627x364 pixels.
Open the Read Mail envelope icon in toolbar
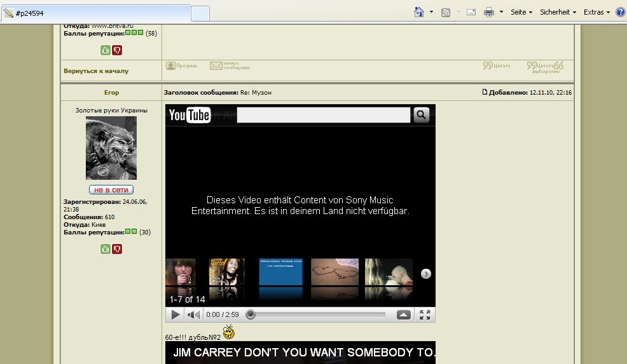(471, 12)
